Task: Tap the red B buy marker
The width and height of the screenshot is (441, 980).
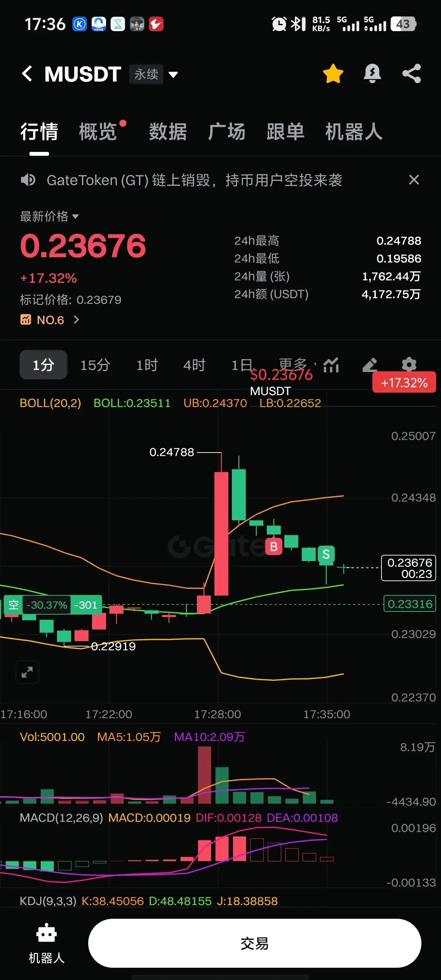Action: click(274, 547)
